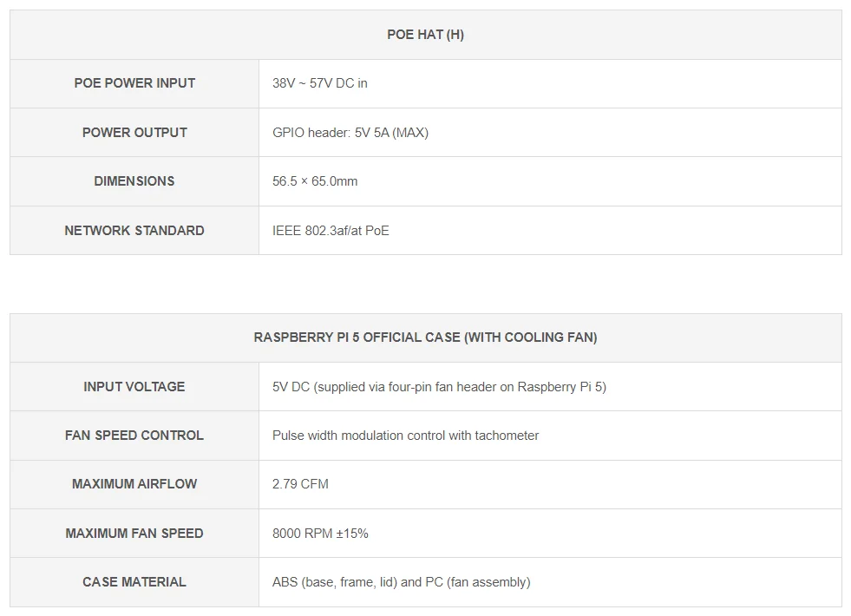
Task: Click the GPIO header 5V 5A (MAX) text
Action: coord(350,133)
